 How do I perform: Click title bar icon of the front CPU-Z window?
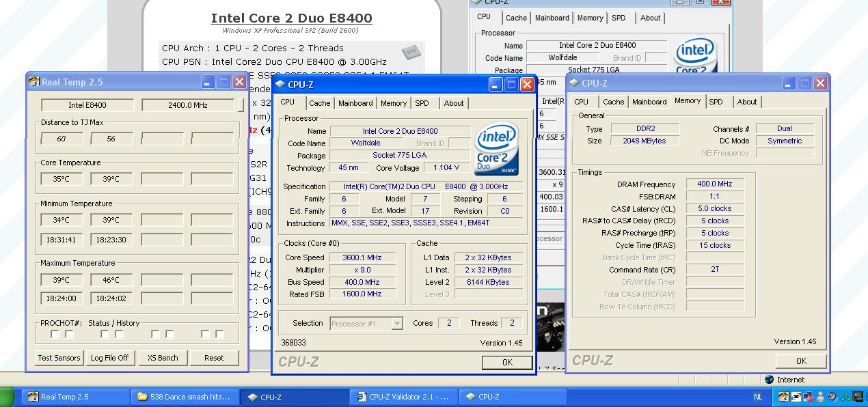(280, 85)
